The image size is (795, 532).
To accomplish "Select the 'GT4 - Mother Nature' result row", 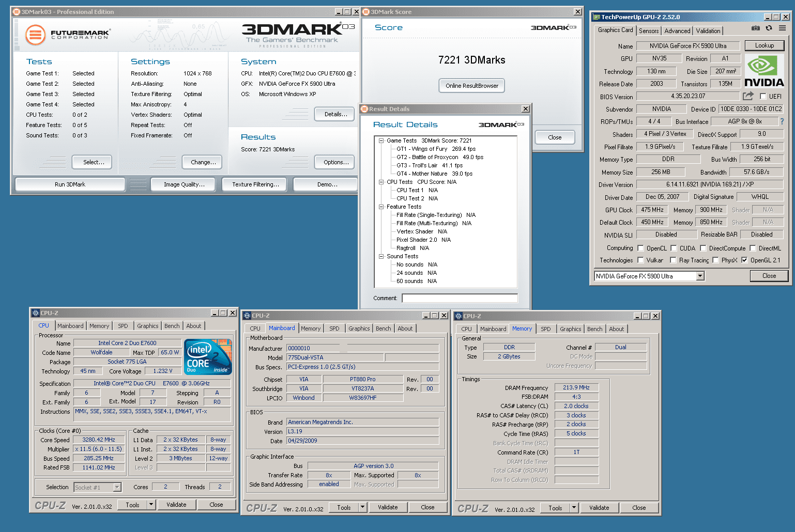I will point(434,174).
